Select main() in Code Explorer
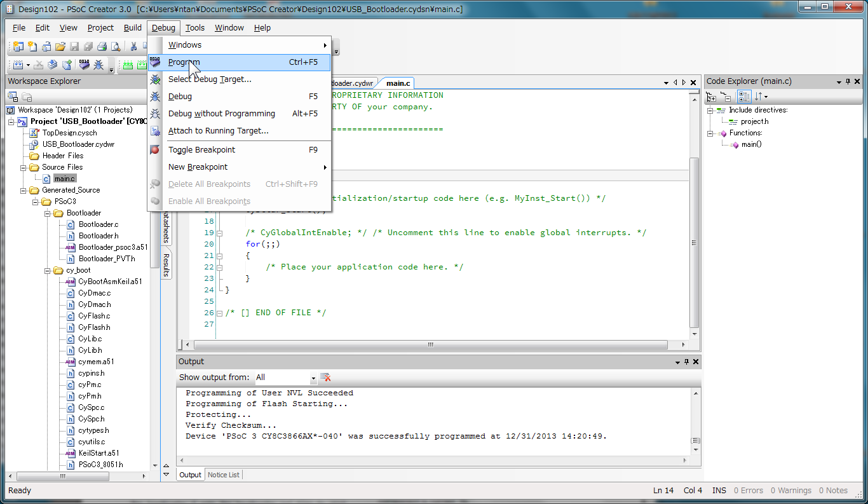The image size is (868, 504). [x=751, y=144]
